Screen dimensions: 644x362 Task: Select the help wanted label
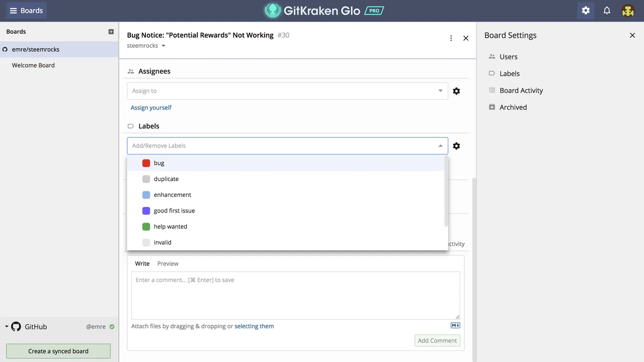286,227
